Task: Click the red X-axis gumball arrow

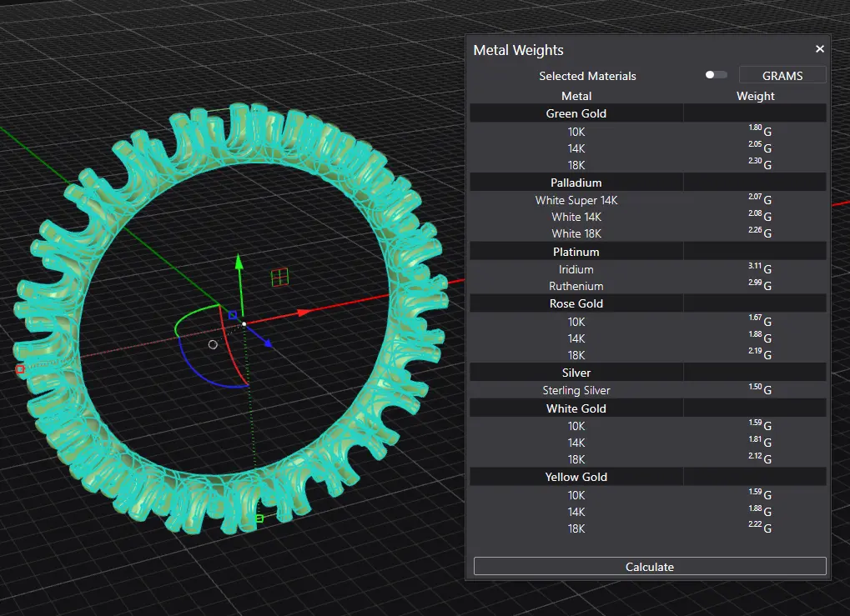Action: pyautogui.click(x=304, y=313)
